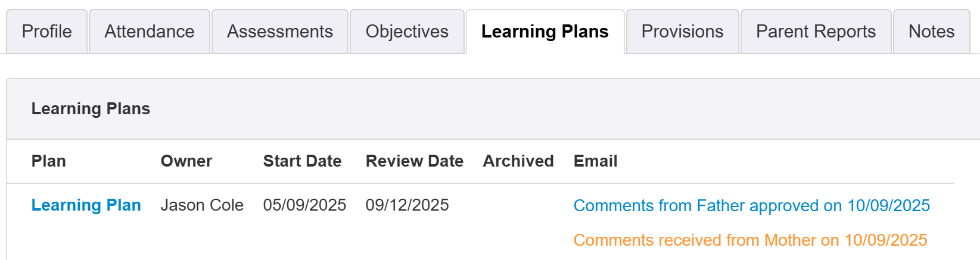Select the Objectives tab
This screenshot has width=980, height=260.
407,32
